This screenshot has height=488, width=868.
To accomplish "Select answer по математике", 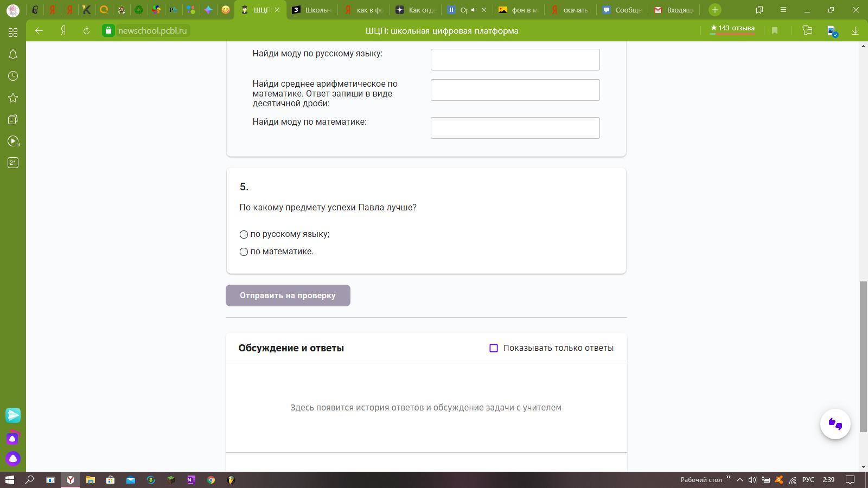I will (x=244, y=252).
